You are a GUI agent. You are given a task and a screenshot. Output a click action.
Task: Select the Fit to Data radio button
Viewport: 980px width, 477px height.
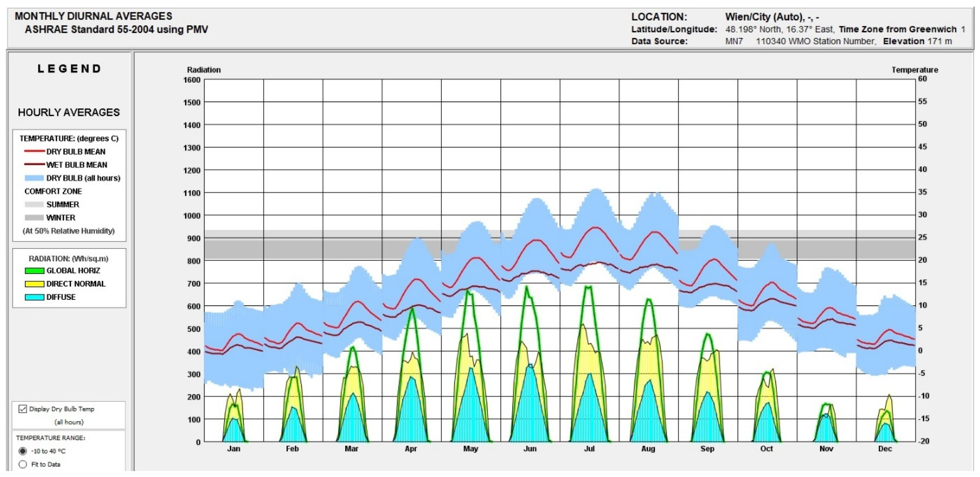click(x=23, y=464)
